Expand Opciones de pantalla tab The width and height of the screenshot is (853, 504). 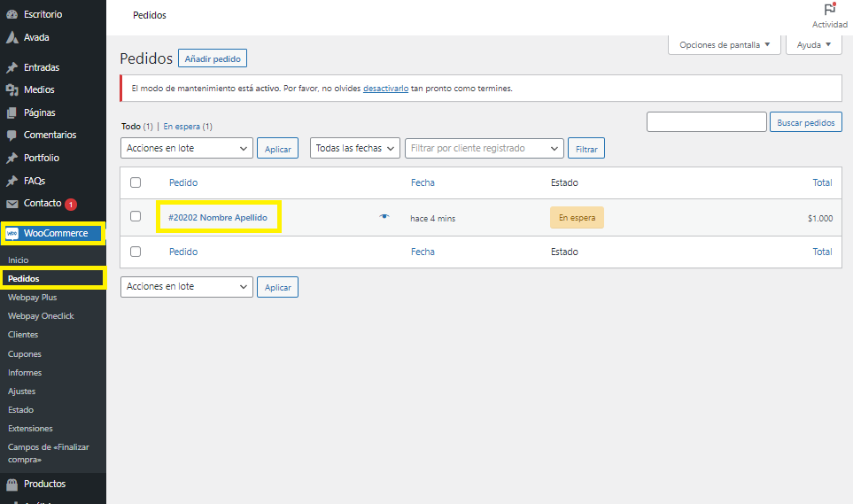(x=724, y=44)
